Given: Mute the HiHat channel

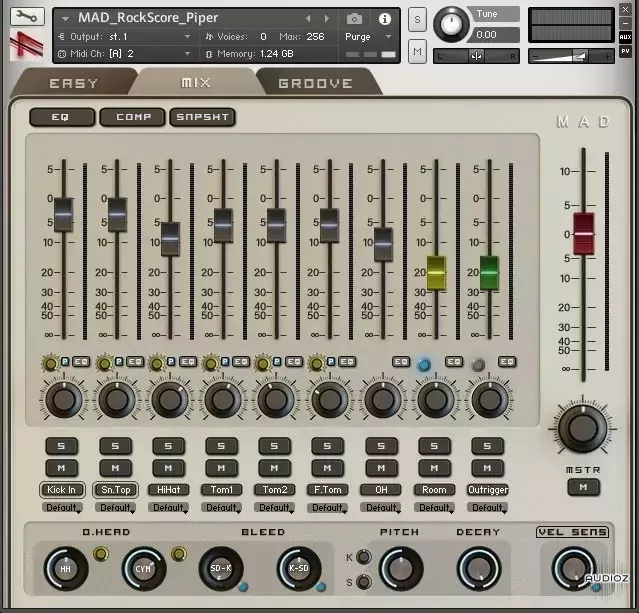Looking at the screenshot, I should (x=168, y=467).
